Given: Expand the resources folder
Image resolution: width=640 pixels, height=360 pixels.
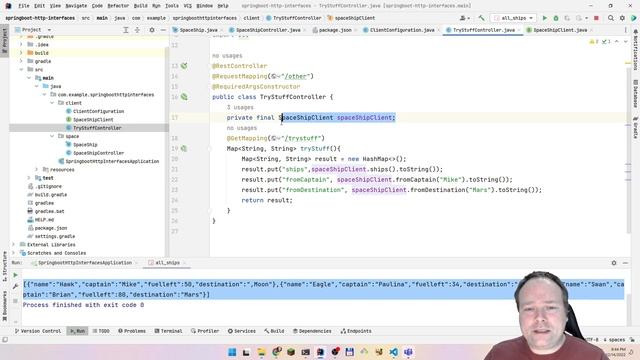Looking at the screenshot, I should pos(37,169).
